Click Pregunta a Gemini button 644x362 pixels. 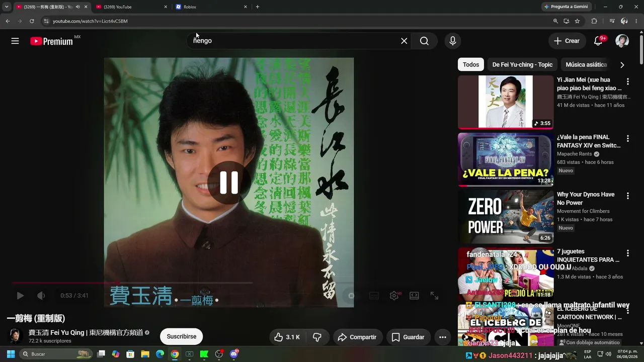point(566,7)
